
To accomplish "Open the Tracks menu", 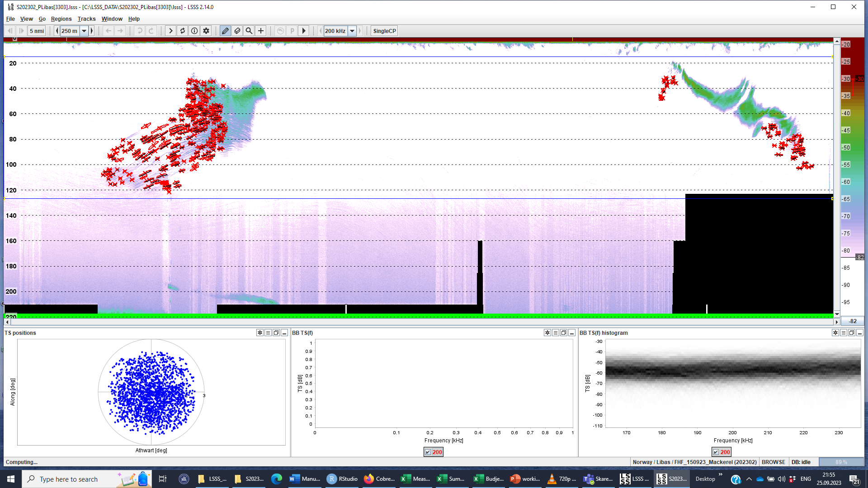I will tap(86, 19).
